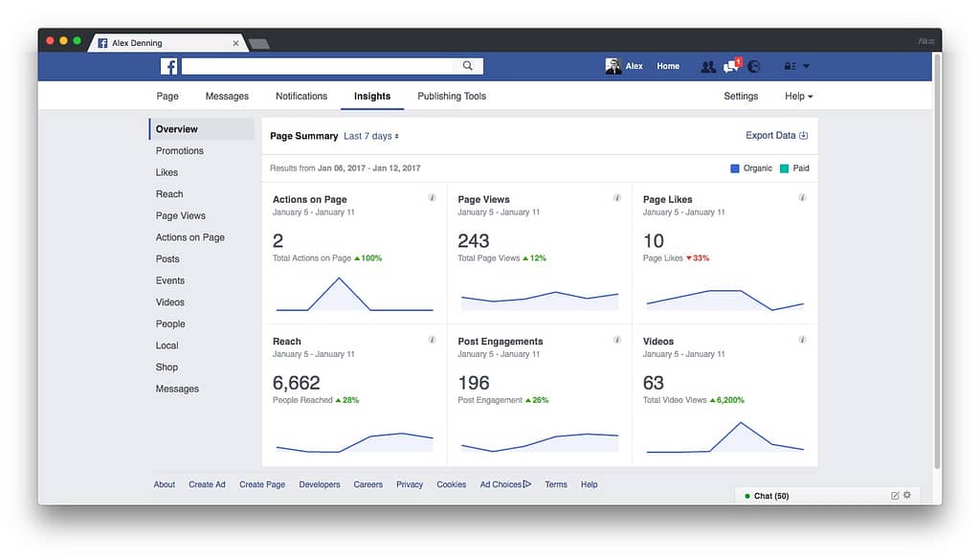The image size is (980, 559).
Task: Show info for Actions on Page
Action: coord(432,197)
